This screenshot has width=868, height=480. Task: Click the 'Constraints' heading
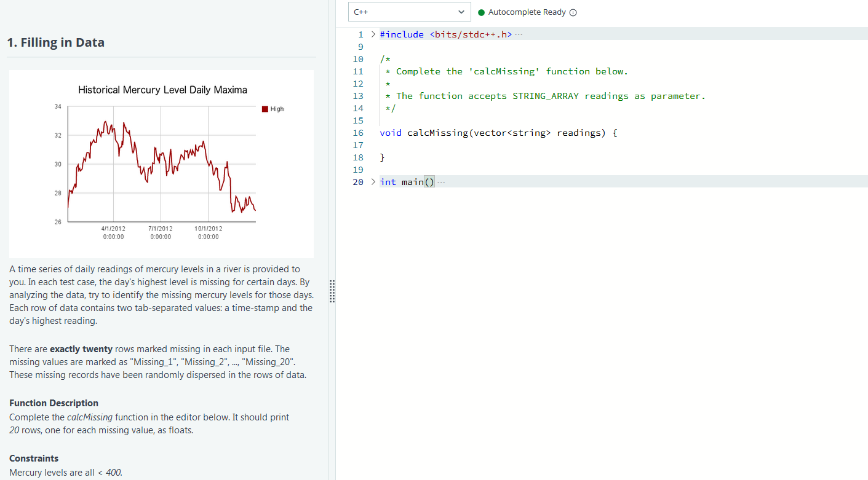[x=34, y=458]
